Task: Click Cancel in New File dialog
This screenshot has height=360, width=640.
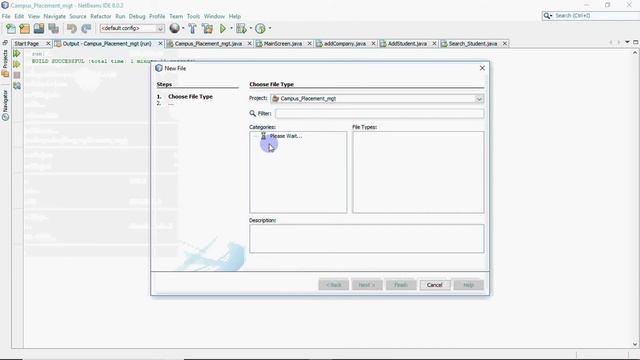Action: [435, 285]
